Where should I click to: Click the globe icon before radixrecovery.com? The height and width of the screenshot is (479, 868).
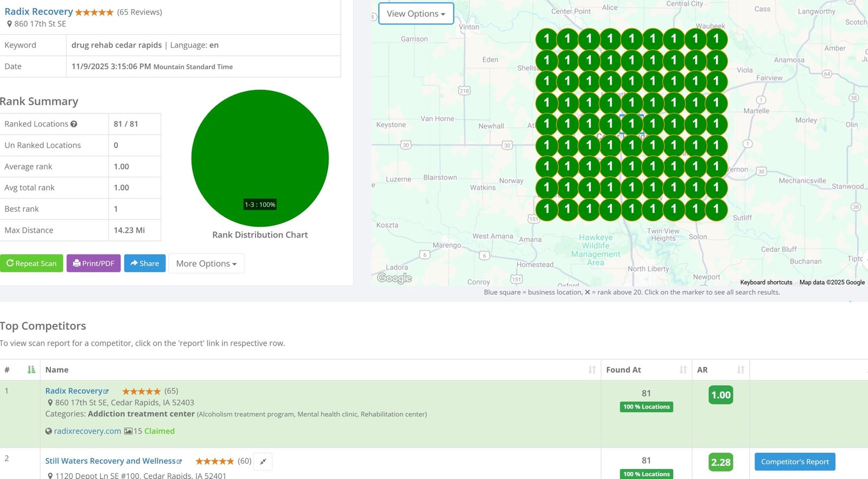49,431
